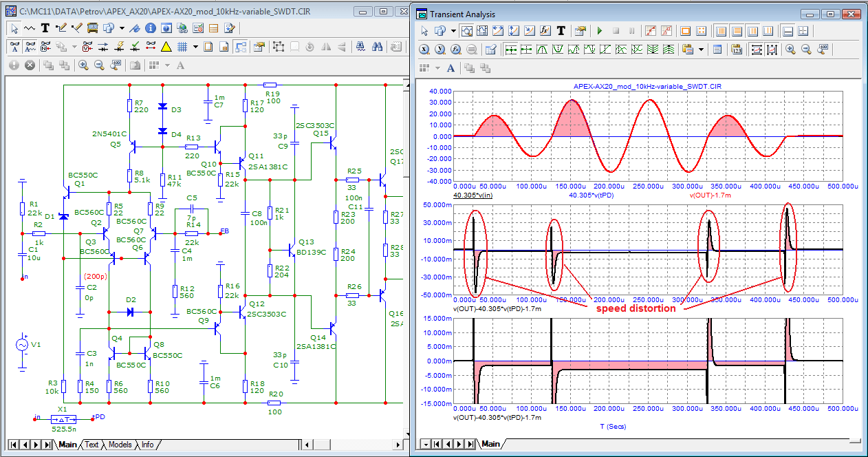This screenshot has height=457, width=868.
Task: Zoom in on Transient Analysis plot
Action: [790, 50]
